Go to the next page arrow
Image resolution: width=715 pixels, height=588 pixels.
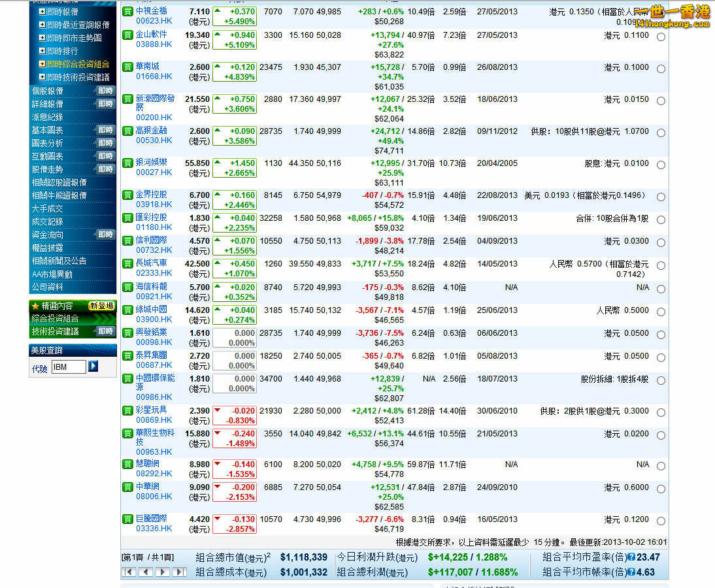coord(163,572)
